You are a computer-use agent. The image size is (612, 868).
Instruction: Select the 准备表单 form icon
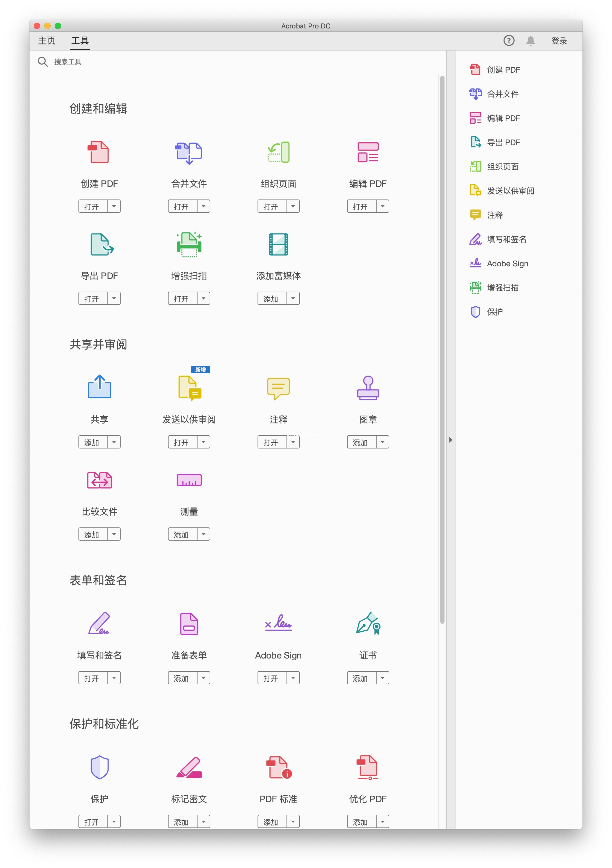point(189,623)
